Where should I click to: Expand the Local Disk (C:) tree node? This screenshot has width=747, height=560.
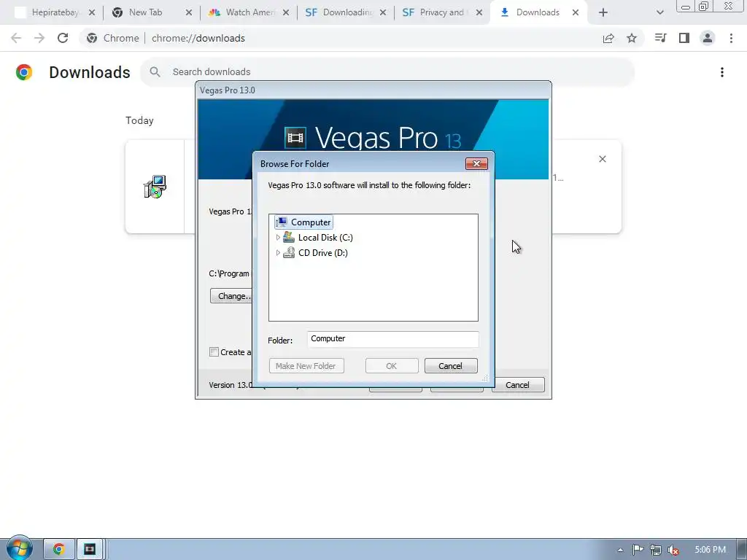pyautogui.click(x=278, y=237)
